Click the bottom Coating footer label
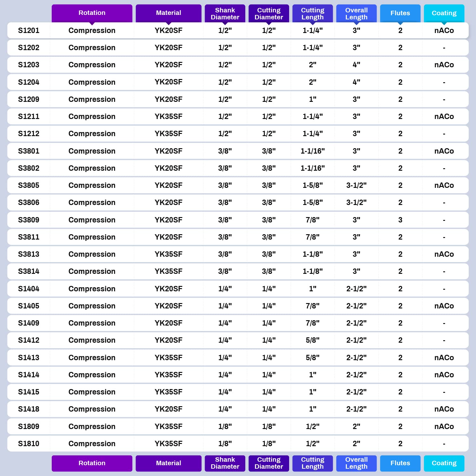The image size is (476, 476). click(x=444, y=463)
